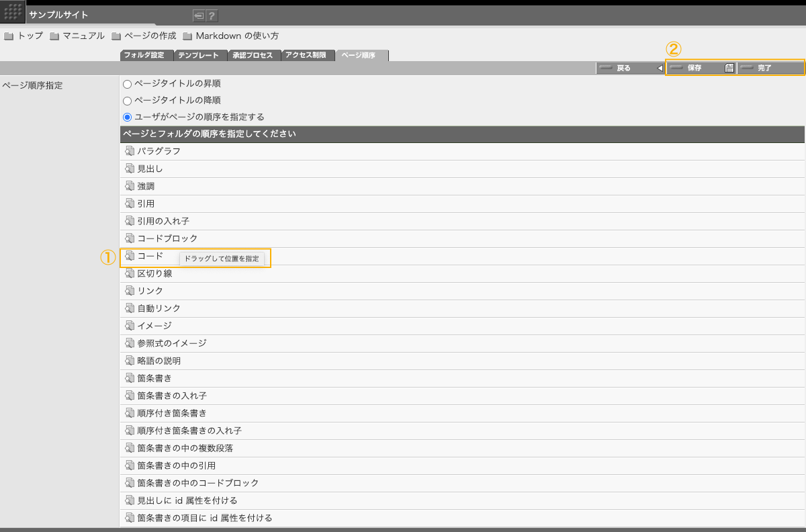Open the テンプレート tab
Image resolution: width=806 pixels, height=532 pixels.
click(x=200, y=56)
